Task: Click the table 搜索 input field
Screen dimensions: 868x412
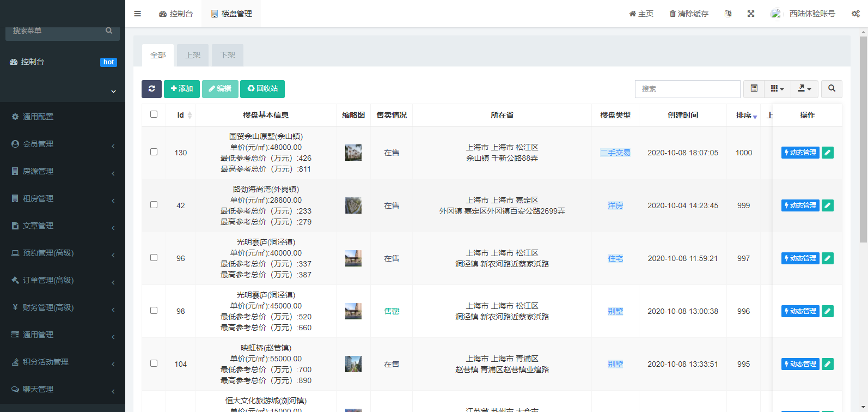Action: point(687,89)
